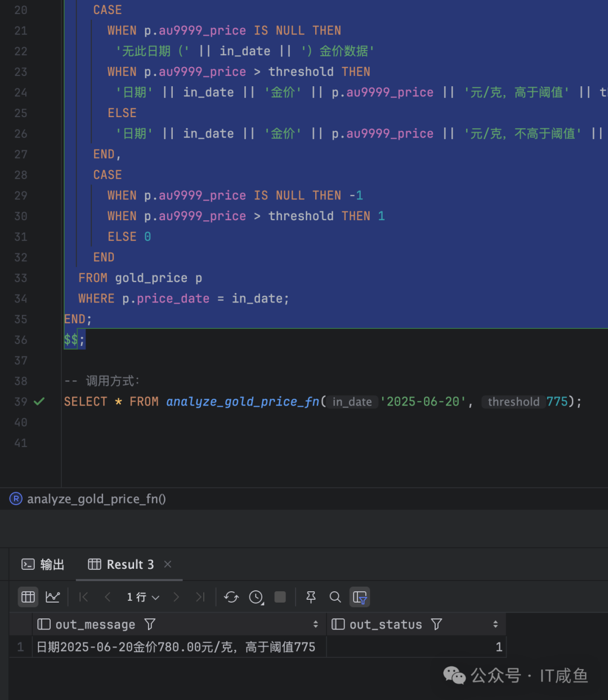Pin the Result 3 tab
Screen dimensions: 608x700
(x=311, y=597)
